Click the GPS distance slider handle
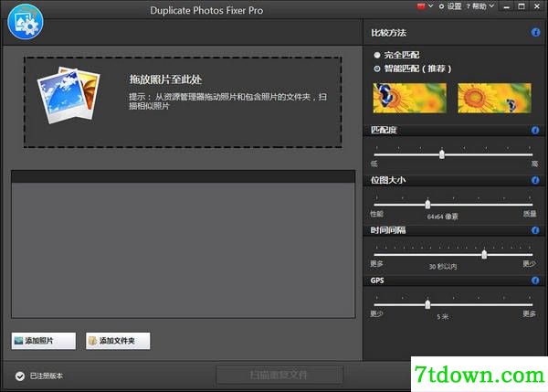 tap(427, 304)
